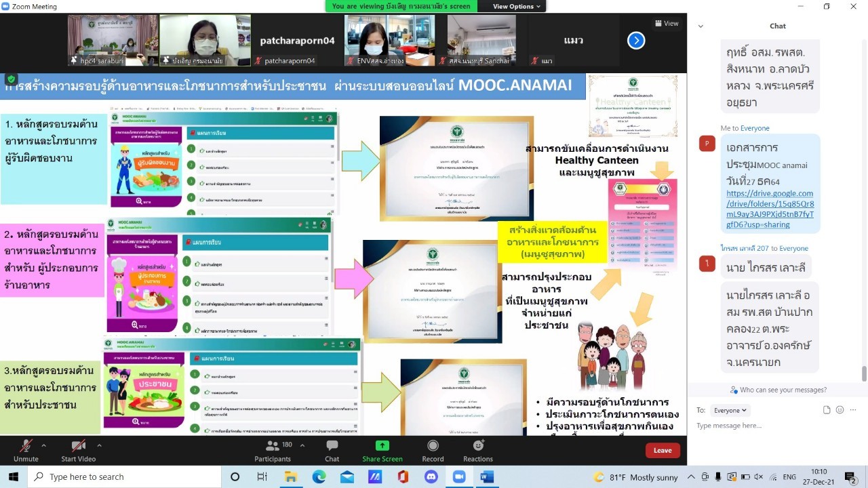Open more chat options ellipsis
Image resolution: width=868 pixels, height=488 pixels.
tap(853, 410)
